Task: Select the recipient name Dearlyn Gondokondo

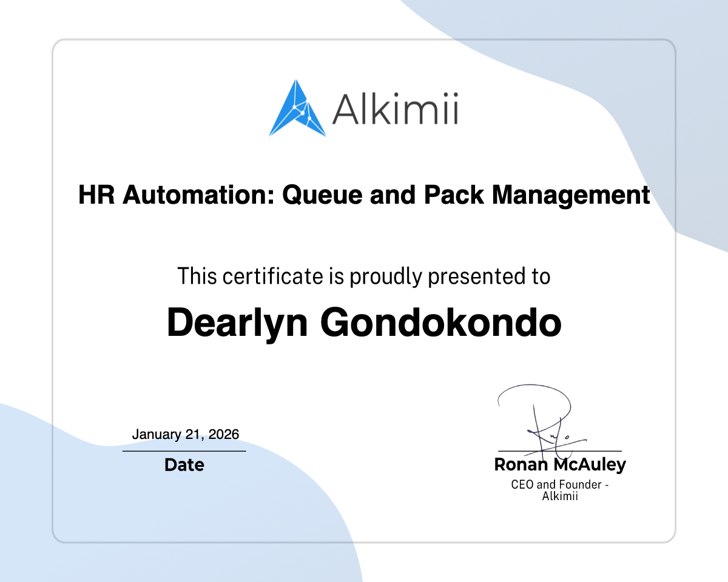Action: [364, 323]
